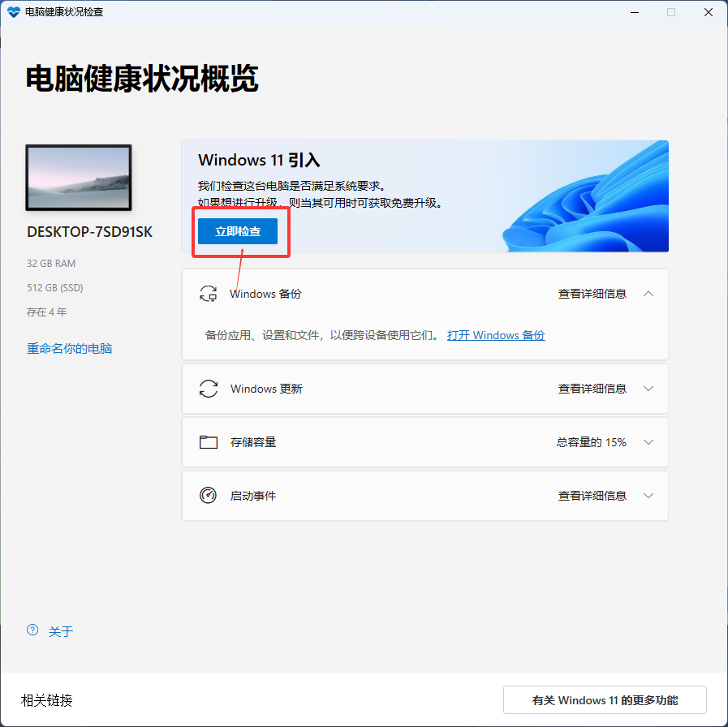Click 重命名你的电脑
The image size is (728, 727).
point(70,346)
